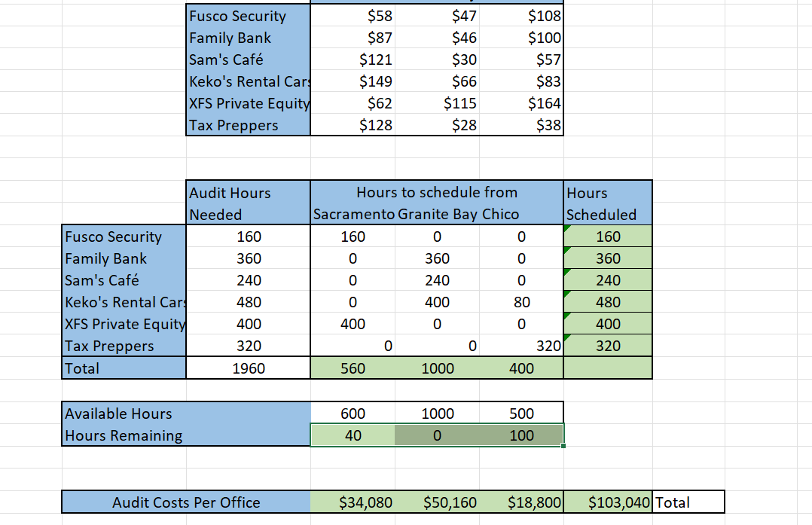Click the $30 Sam's Café cost cell
This screenshot has height=525, width=812.
pyautogui.click(x=437, y=59)
